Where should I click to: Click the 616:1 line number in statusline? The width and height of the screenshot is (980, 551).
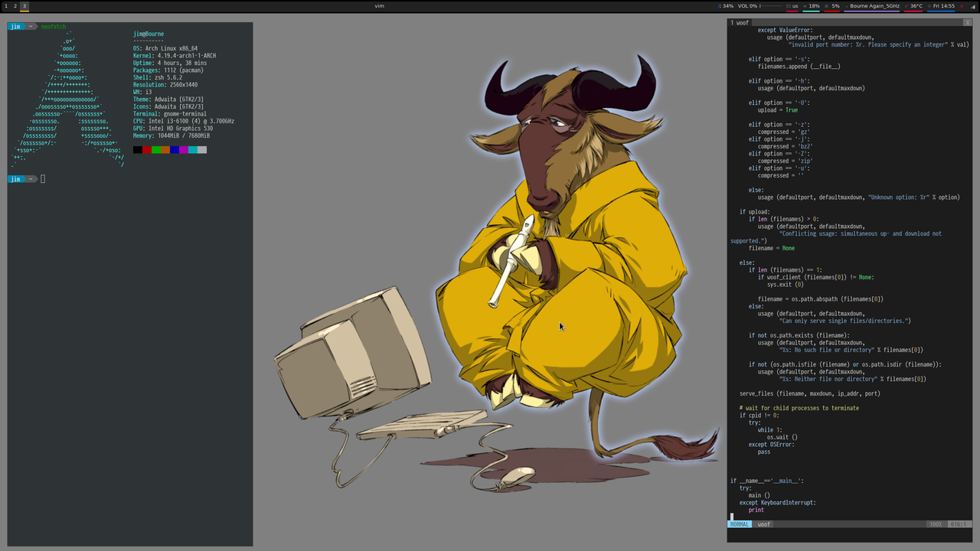point(959,524)
